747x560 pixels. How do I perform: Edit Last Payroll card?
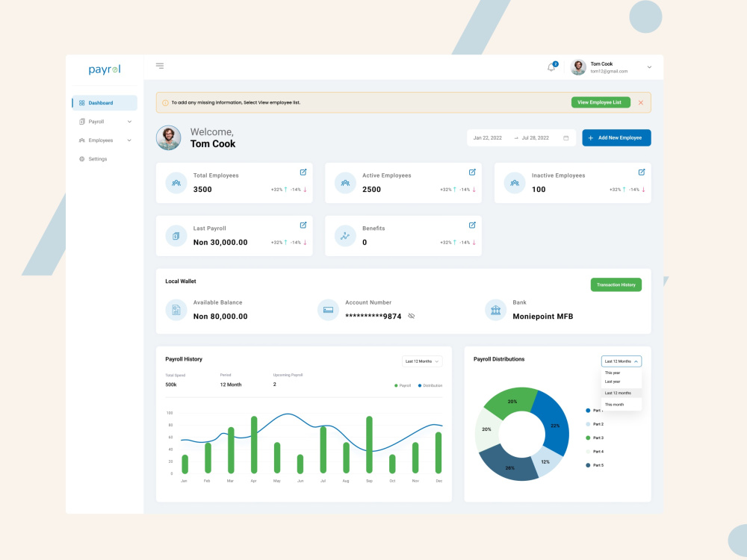[x=303, y=225]
